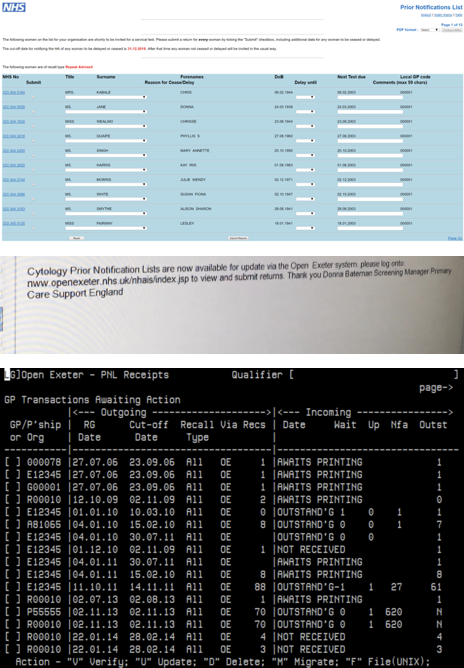Viewport: 464px width, 668px height.
Task: Click the Submit Returns button
Action: pos(238,238)
